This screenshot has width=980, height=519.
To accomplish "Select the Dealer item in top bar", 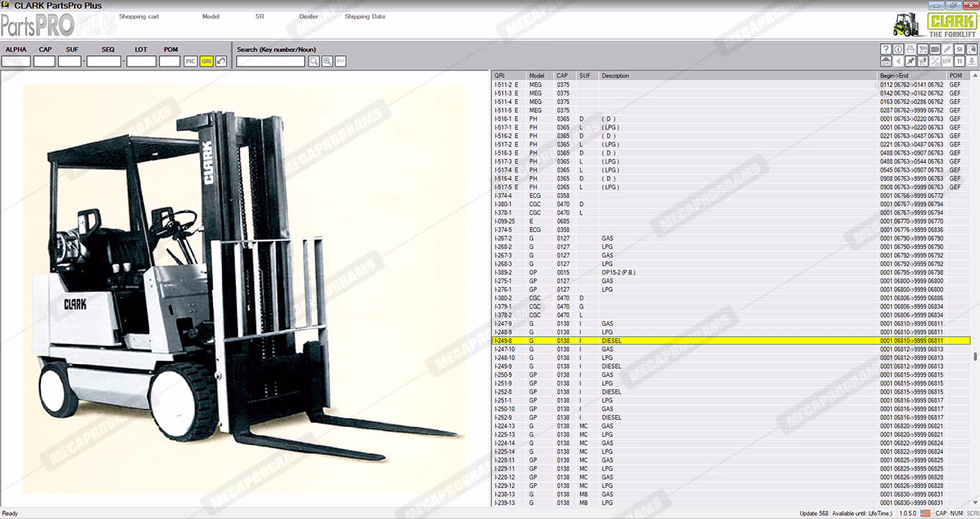I will (x=308, y=17).
